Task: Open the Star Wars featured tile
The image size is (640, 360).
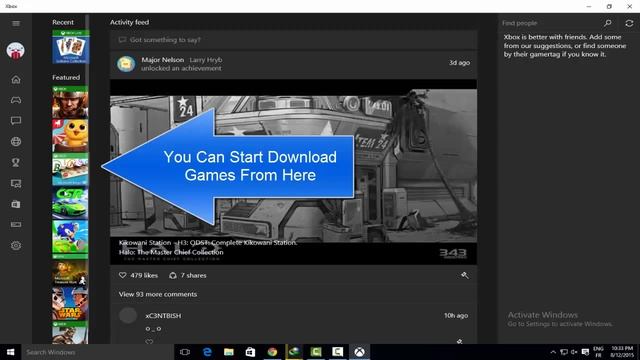Action: (x=70, y=304)
